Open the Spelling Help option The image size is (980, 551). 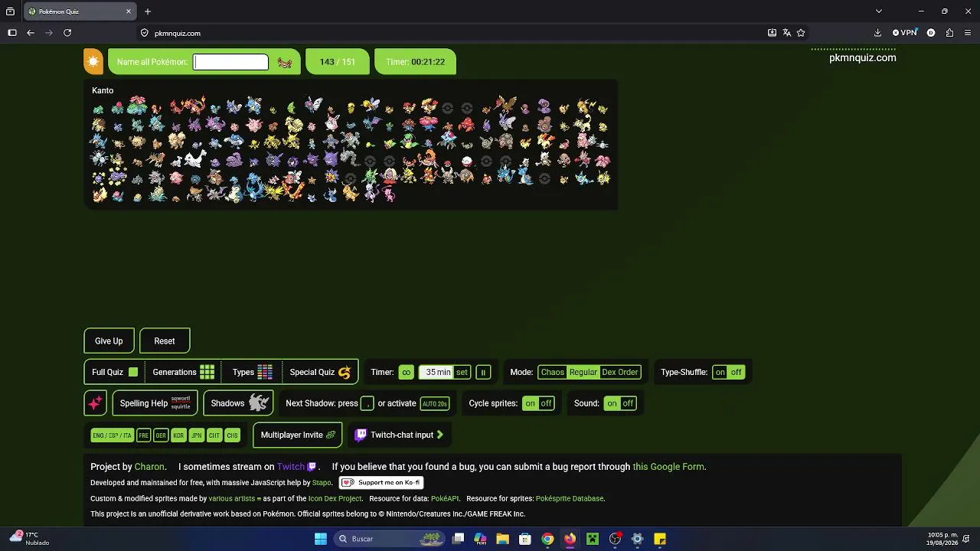coord(155,403)
